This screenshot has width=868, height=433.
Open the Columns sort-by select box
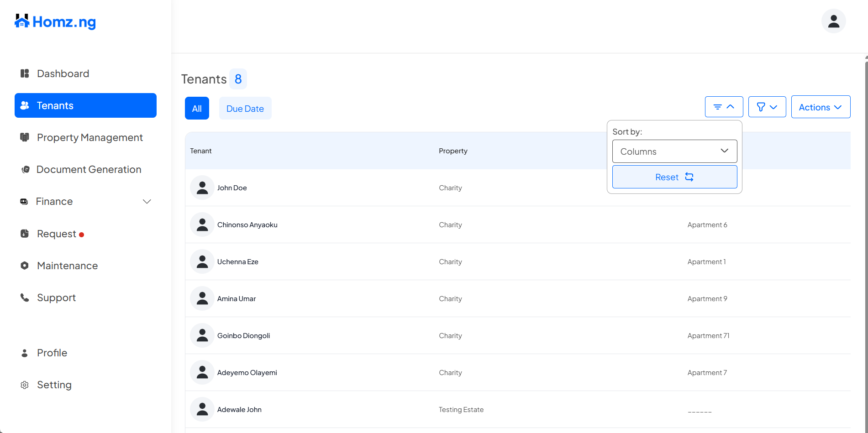pyautogui.click(x=675, y=151)
